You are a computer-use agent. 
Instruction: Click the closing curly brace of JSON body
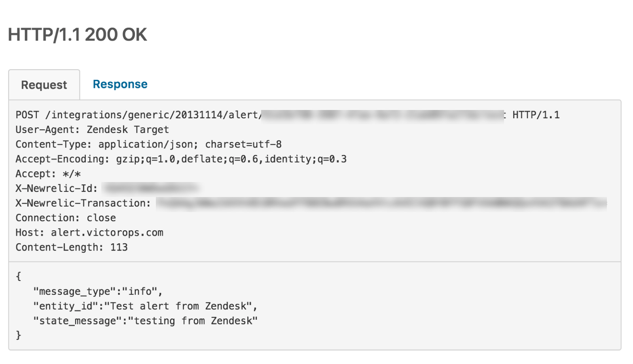(x=18, y=336)
